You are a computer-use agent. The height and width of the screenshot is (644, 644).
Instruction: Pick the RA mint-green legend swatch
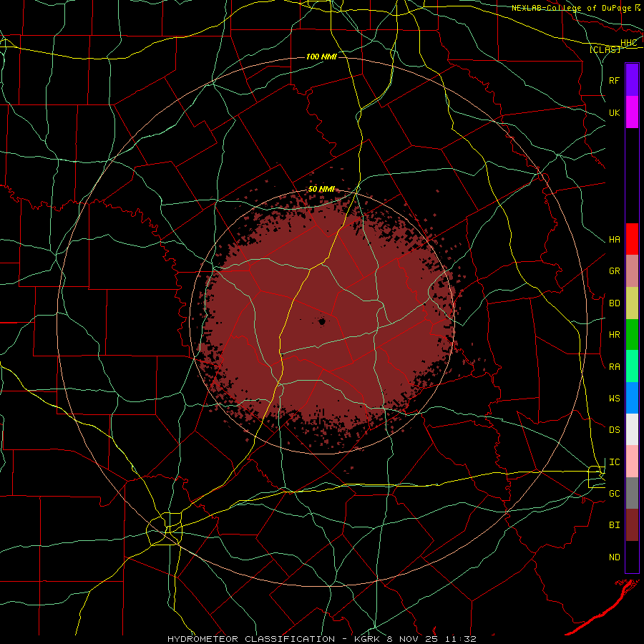pos(632,366)
